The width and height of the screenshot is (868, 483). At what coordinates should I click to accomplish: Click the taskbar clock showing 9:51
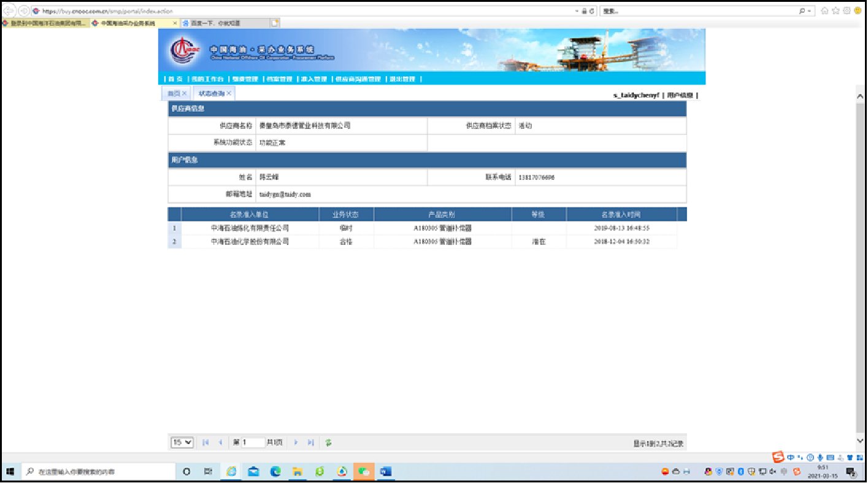tap(823, 471)
